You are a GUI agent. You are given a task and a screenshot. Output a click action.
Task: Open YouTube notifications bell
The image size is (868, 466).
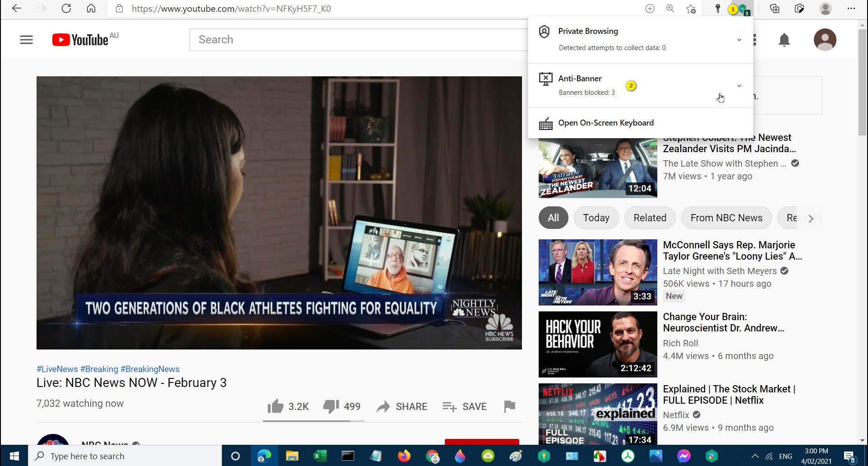785,40
